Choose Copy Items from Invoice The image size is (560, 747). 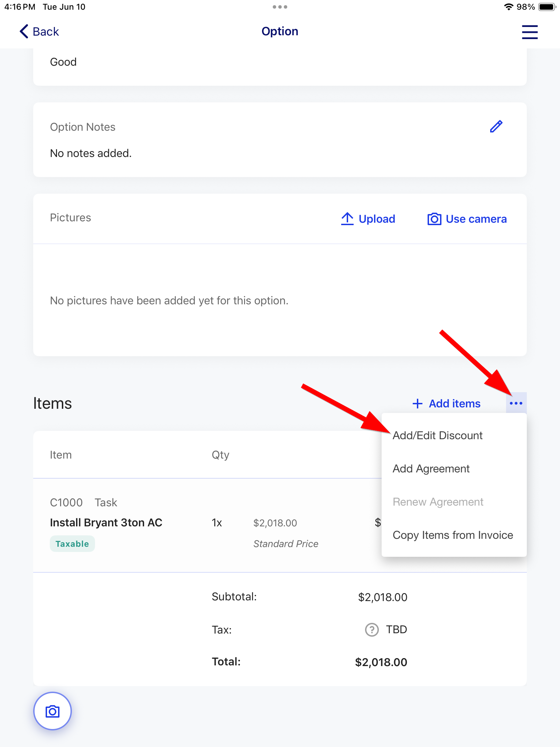(453, 535)
